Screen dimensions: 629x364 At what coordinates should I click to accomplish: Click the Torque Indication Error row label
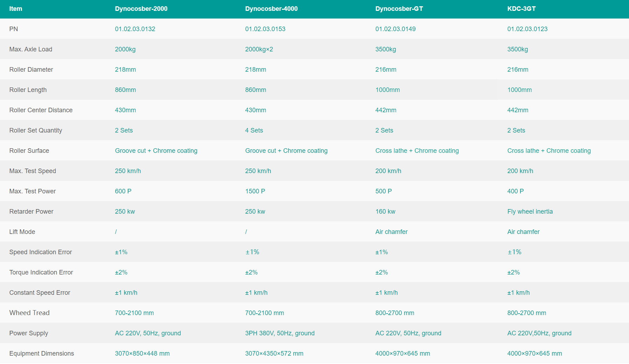click(41, 272)
